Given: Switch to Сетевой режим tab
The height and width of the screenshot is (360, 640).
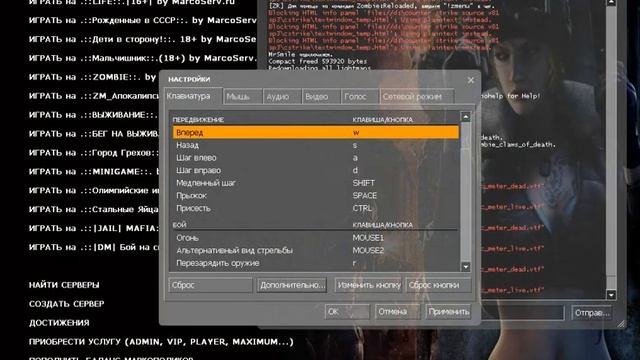Looking at the screenshot, I should [x=417, y=97].
